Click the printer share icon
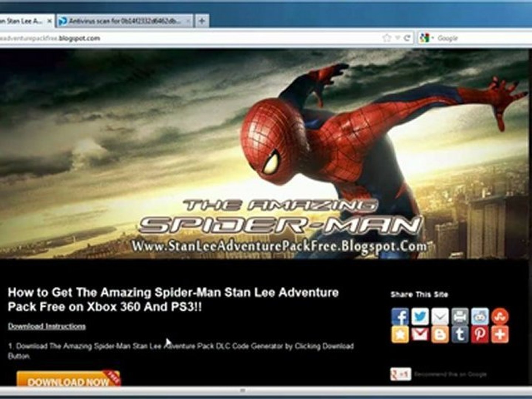 (460, 316)
